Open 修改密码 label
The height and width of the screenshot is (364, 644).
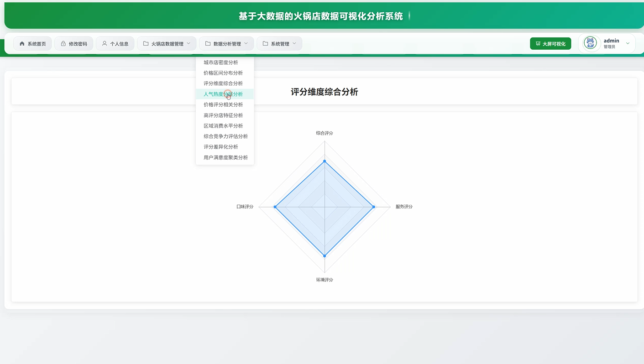click(x=78, y=44)
